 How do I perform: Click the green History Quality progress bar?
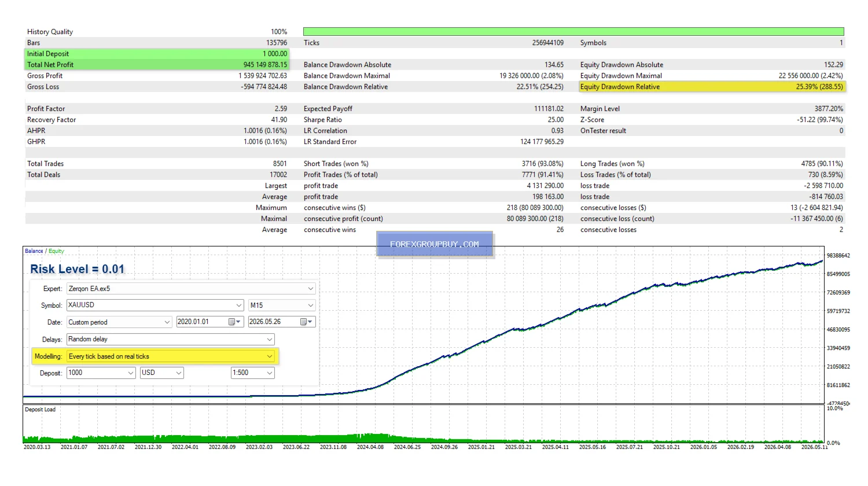coord(573,31)
